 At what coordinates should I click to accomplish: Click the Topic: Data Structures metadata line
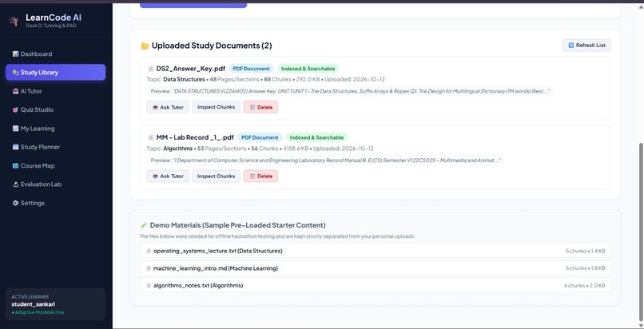click(266, 79)
